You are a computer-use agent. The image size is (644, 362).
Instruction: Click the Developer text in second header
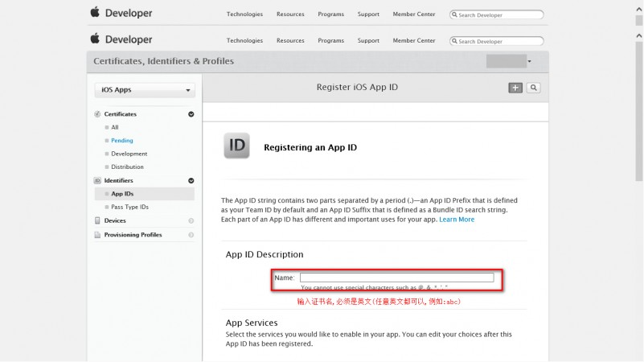pyautogui.click(x=129, y=39)
